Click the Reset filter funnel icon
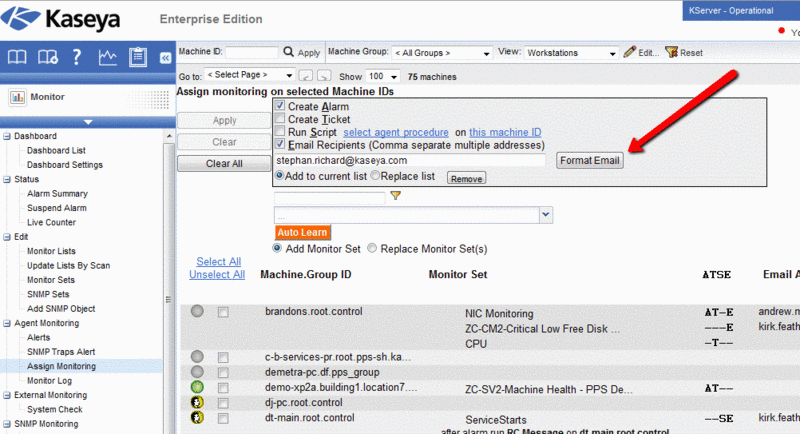The image size is (800, 434). (671, 52)
